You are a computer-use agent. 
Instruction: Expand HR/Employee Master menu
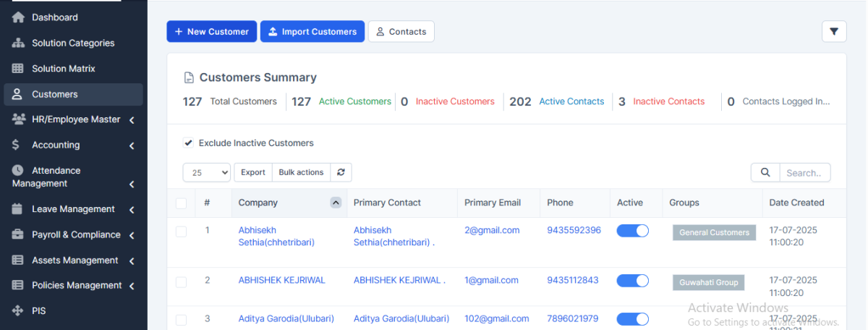[132, 120]
